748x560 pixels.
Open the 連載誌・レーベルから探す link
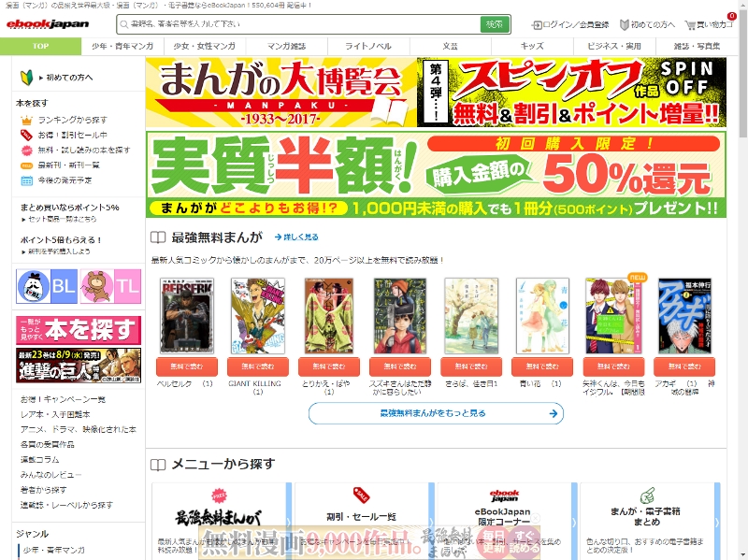pos(66,505)
